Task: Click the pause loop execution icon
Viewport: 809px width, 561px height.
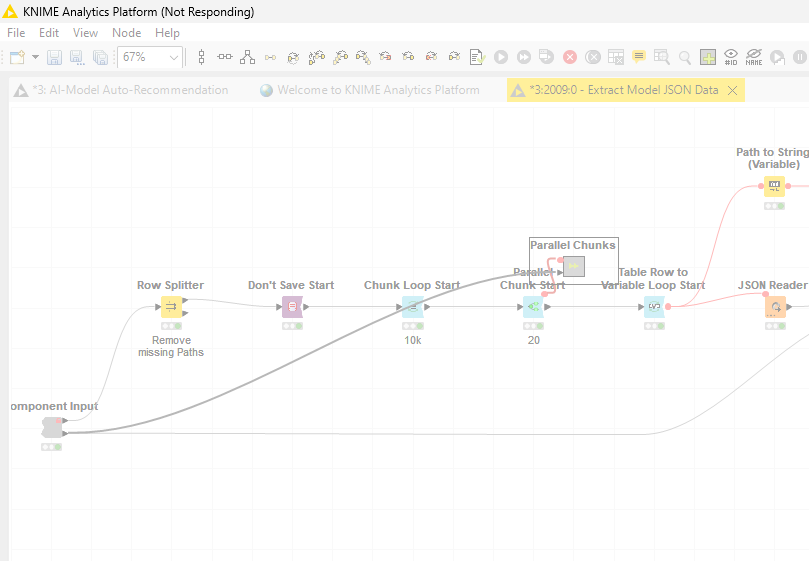Action: click(x=799, y=57)
